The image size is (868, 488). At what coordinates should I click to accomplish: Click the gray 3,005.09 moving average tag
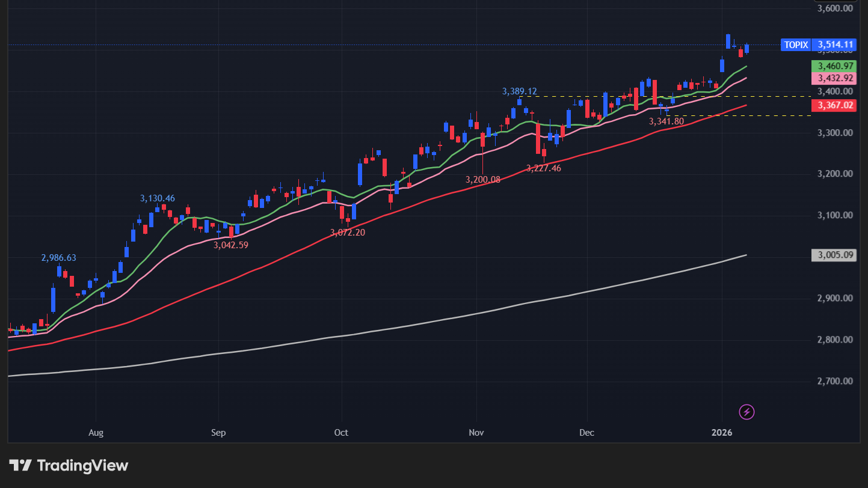point(833,255)
